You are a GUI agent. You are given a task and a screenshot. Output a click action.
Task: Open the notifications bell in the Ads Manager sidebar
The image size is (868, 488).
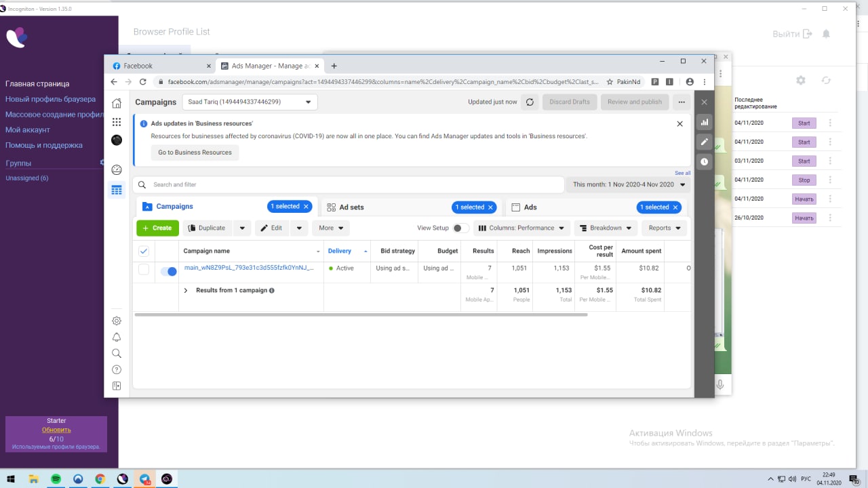[x=117, y=338]
